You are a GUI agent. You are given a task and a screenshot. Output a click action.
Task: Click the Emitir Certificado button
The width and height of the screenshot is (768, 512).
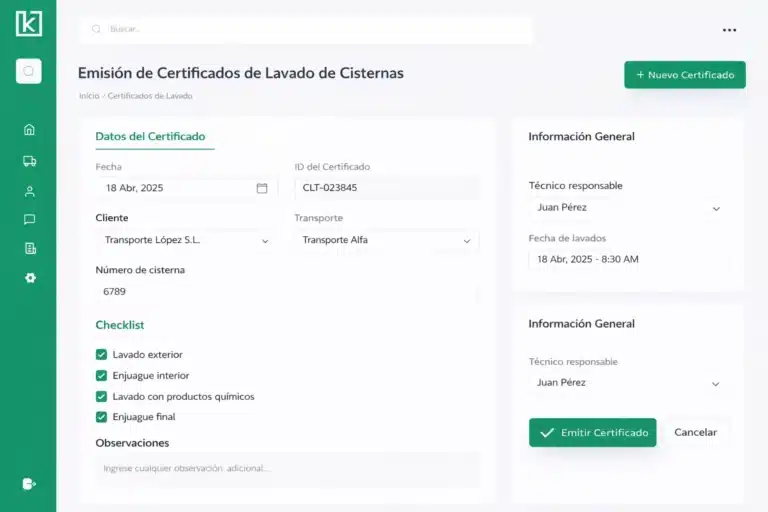pyautogui.click(x=593, y=433)
